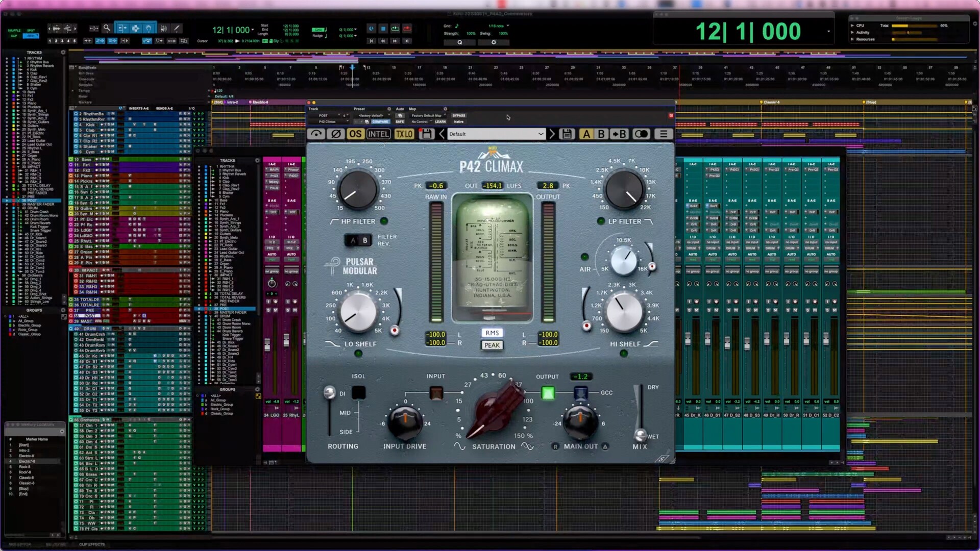Screen dimensions: 980x551
Task: Click the R reset icon beside Main Out
Action: click(555, 446)
